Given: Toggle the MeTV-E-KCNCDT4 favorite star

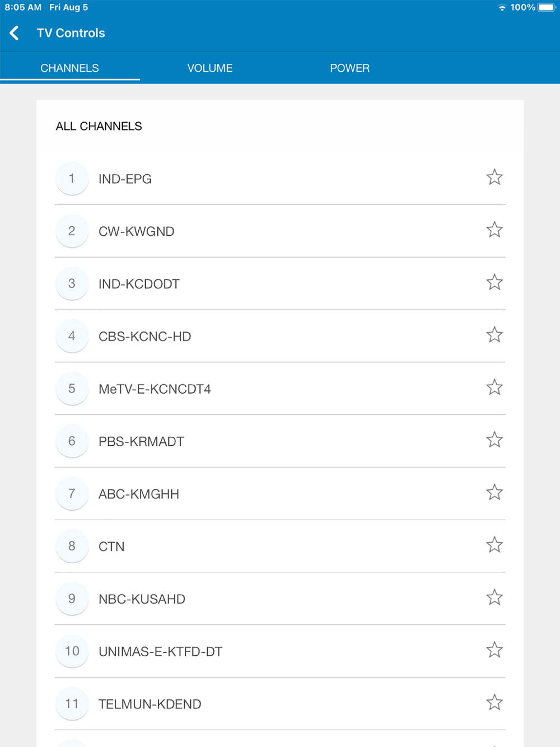Looking at the screenshot, I should click(494, 387).
